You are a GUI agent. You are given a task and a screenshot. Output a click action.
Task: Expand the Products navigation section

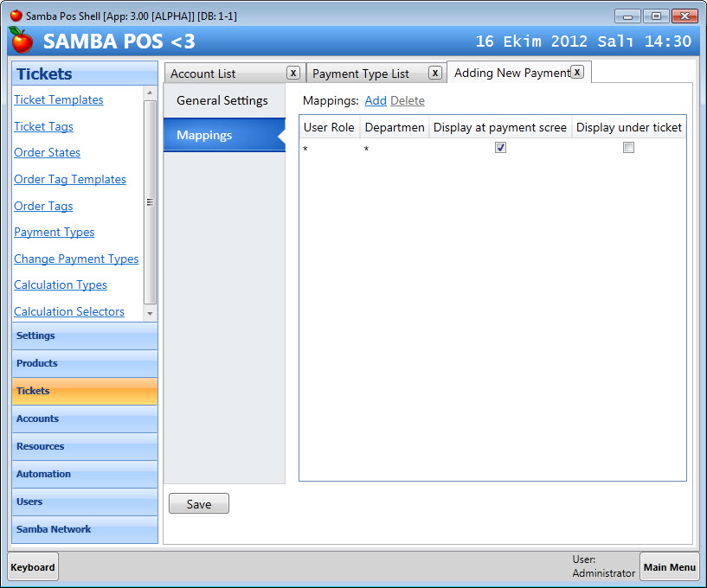click(85, 364)
